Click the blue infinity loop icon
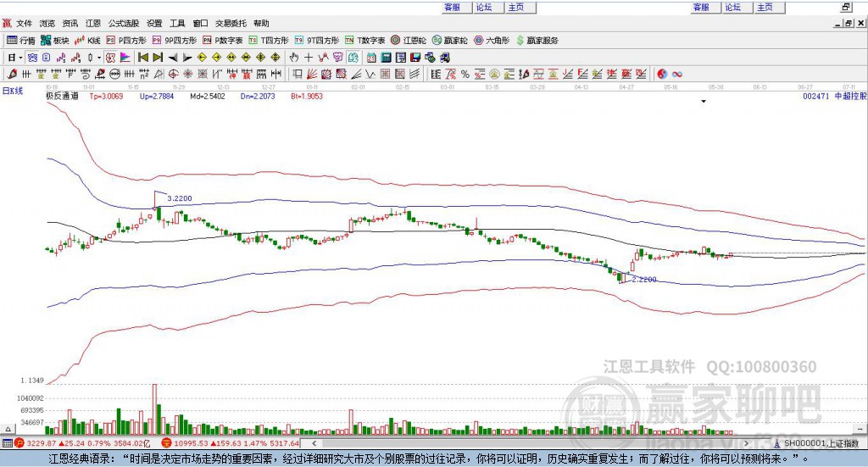 [676, 74]
